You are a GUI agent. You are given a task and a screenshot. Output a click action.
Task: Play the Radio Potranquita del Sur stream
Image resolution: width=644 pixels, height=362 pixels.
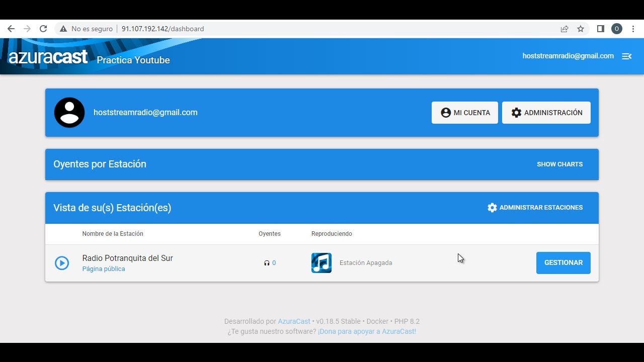pos(62,263)
